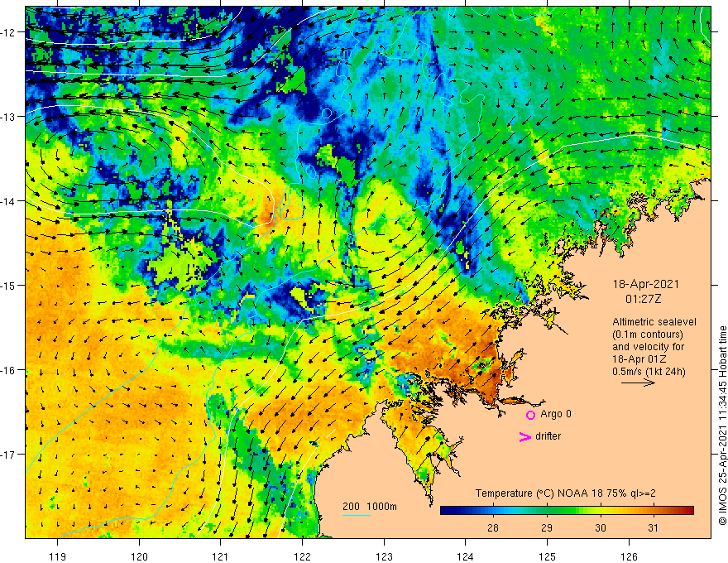Click the temperature color scale bar
The image size is (728, 563).
point(567,511)
